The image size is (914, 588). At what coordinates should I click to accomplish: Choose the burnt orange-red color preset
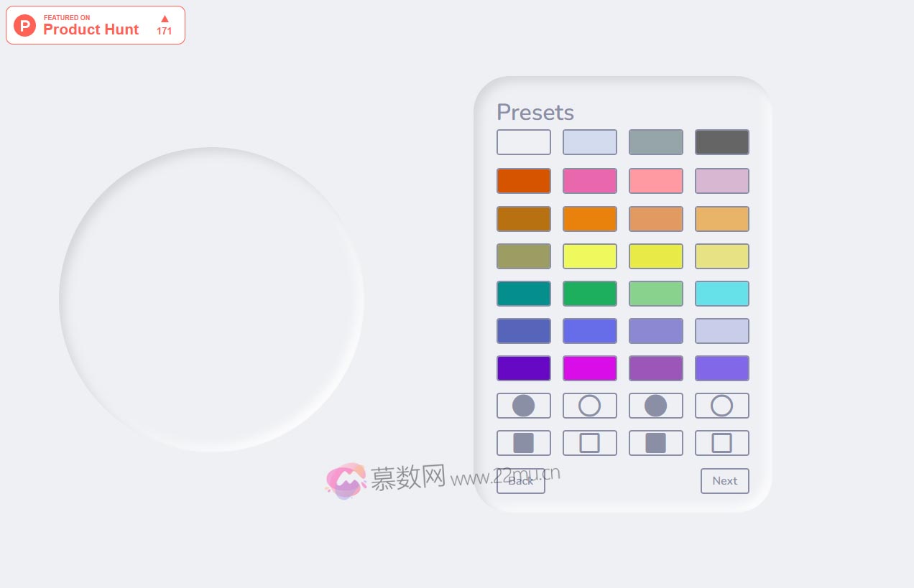click(x=523, y=181)
